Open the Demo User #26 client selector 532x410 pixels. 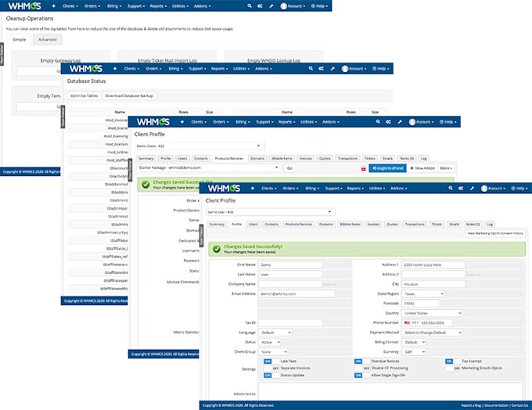pyautogui.click(x=271, y=212)
